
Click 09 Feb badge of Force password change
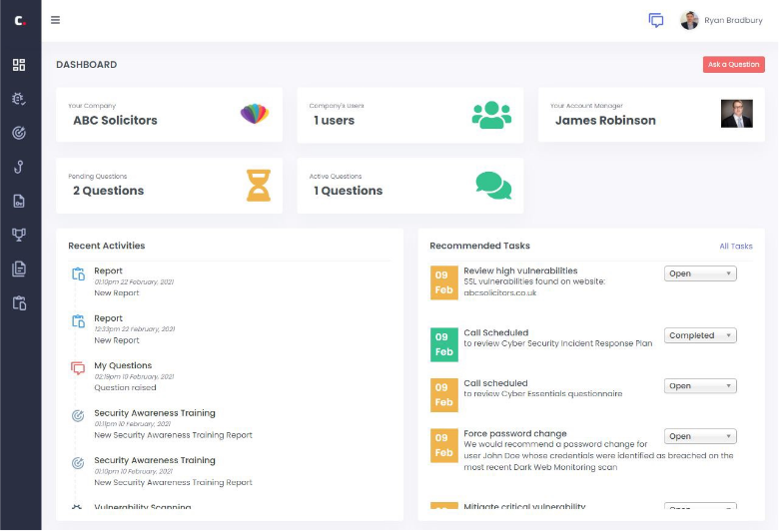point(443,445)
